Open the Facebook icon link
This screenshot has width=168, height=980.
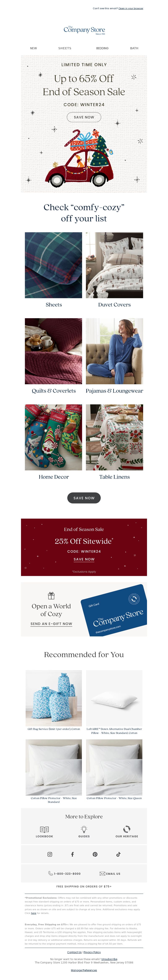72,854
